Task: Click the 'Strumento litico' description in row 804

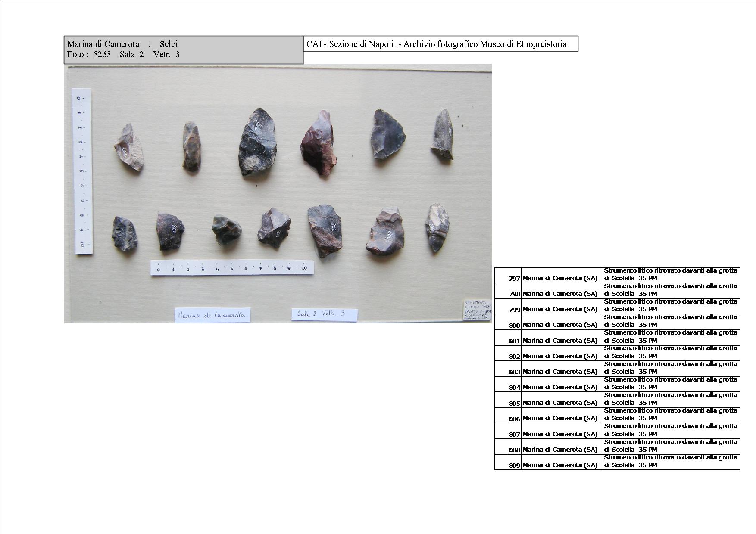Action: point(671,384)
